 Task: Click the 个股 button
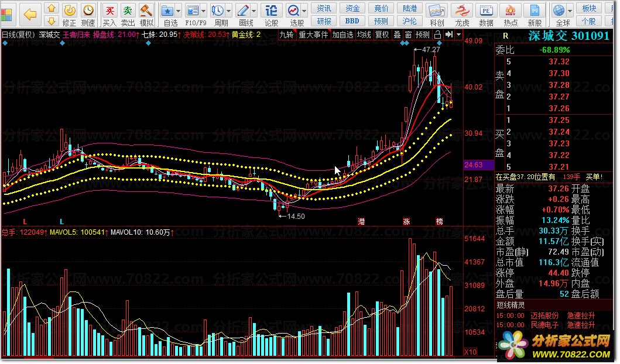point(589,20)
